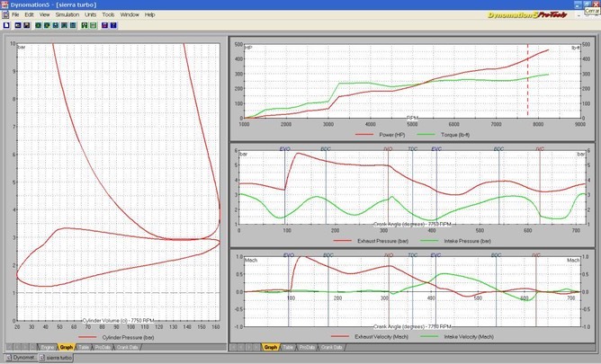Click the first tab-scroll arrow in the left pane
Screen dimensions: 601x364
coord(10,347)
